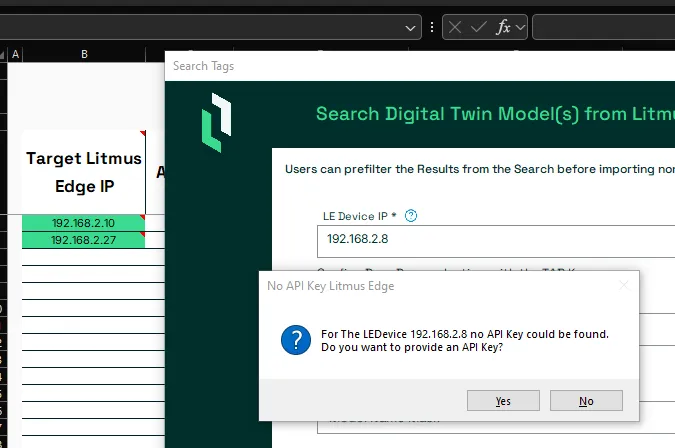
Task: Close the No API Key Litmus Edge dialog
Action: click(624, 285)
